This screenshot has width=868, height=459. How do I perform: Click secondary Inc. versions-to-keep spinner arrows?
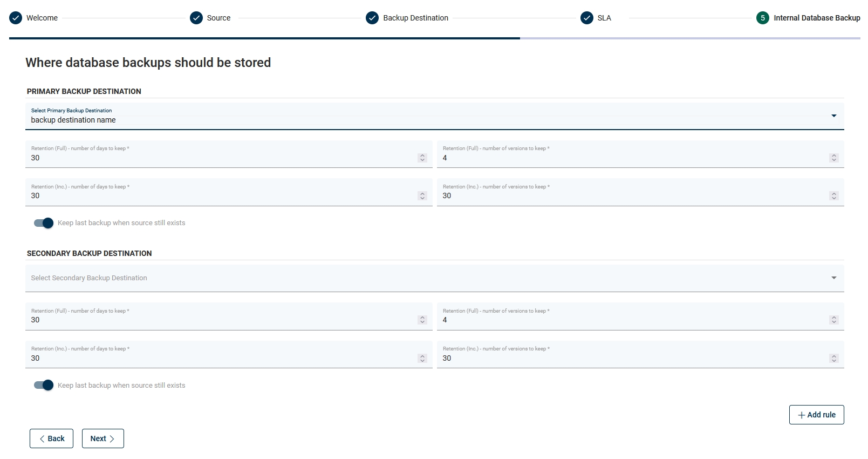pyautogui.click(x=834, y=358)
